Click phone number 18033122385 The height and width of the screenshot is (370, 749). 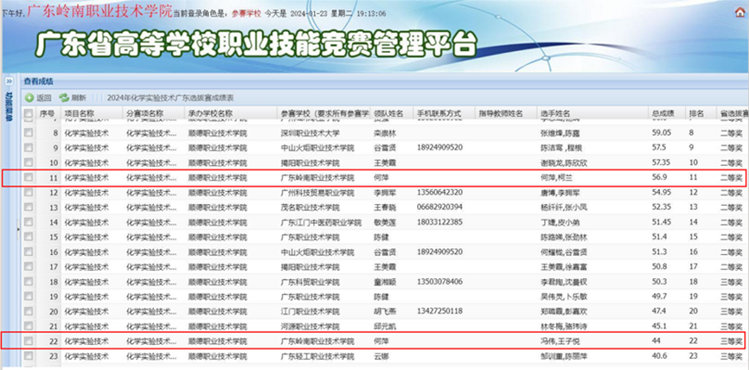click(439, 222)
